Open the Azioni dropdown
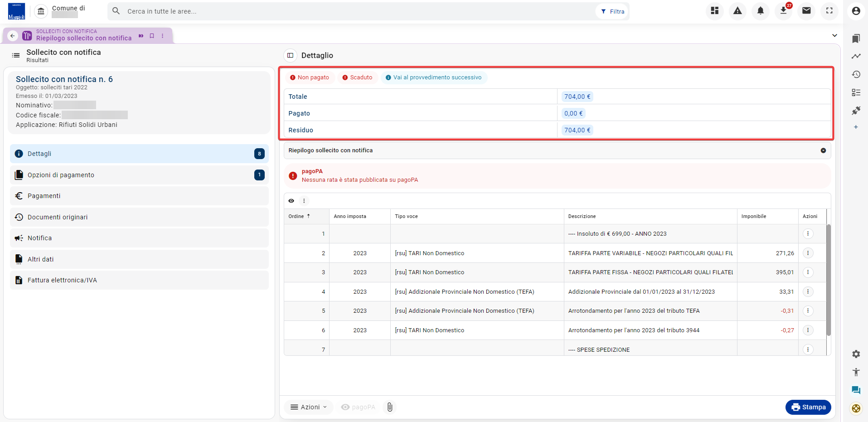 pyautogui.click(x=309, y=407)
